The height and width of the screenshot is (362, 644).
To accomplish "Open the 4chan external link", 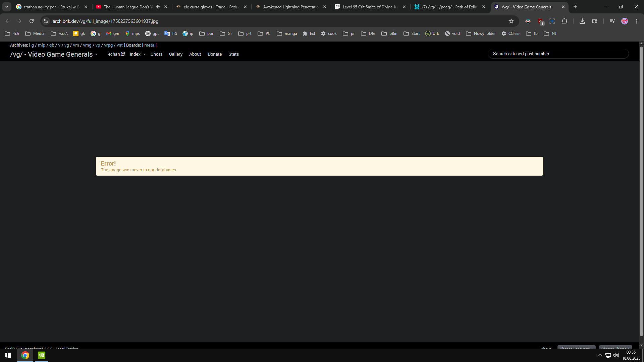I will click(x=116, y=54).
